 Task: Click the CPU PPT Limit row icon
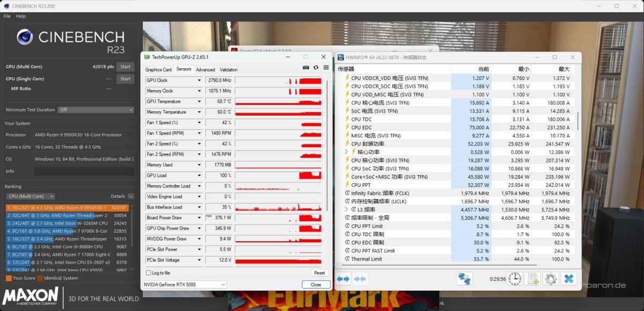347,226
